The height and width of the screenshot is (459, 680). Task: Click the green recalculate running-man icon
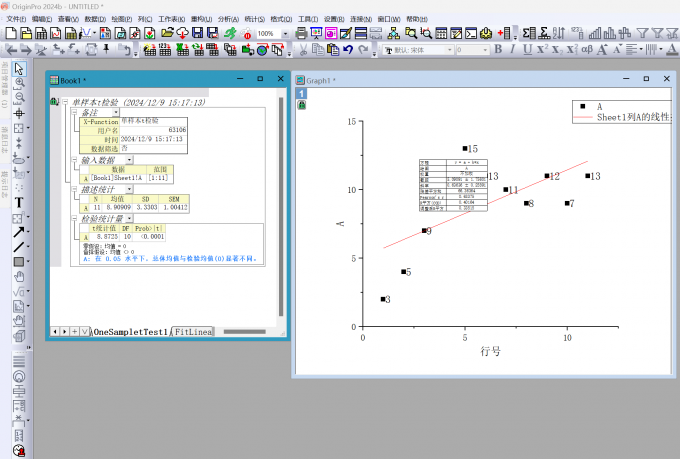[x=230, y=33]
